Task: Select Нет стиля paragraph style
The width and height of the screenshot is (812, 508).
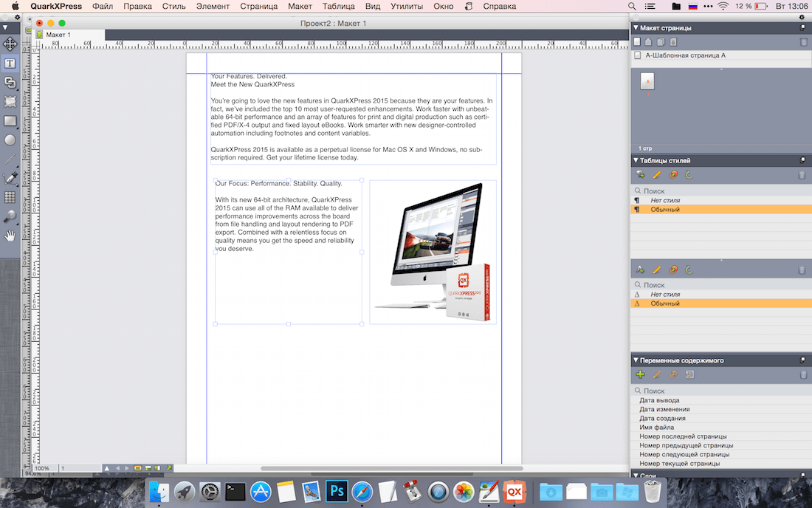Action: (721, 200)
